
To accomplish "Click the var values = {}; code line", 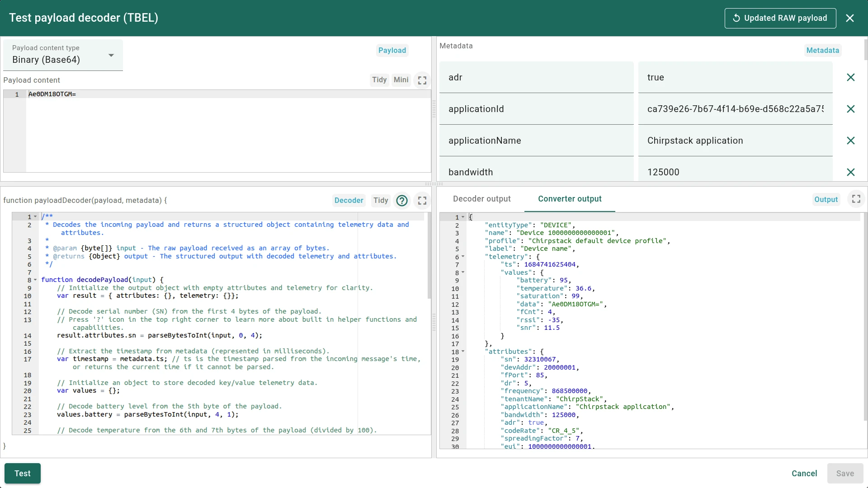I will click(x=88, y=390).
